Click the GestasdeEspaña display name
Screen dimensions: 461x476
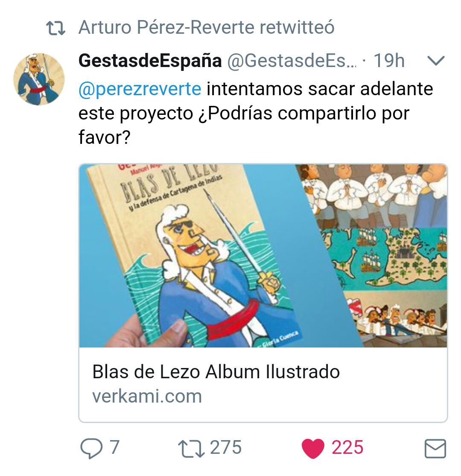tap(150, 61)
